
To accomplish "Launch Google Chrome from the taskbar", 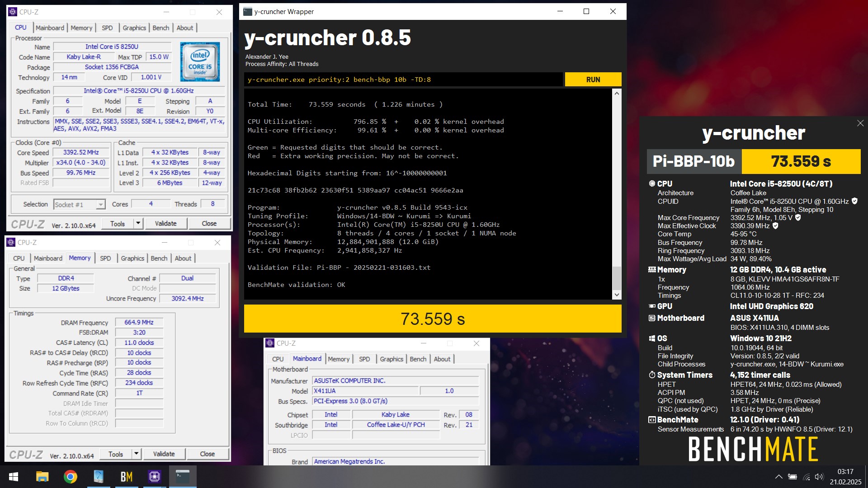I will click(x=70, y=477).
